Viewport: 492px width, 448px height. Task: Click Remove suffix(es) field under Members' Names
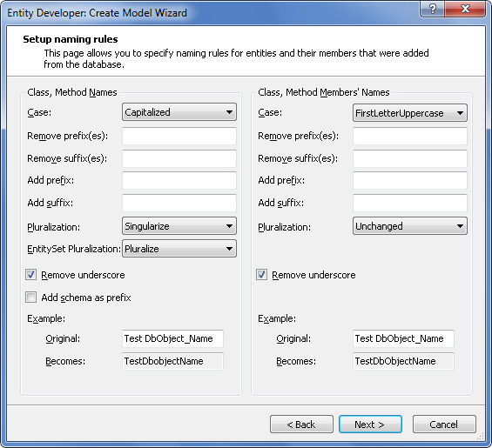[410, 158]
